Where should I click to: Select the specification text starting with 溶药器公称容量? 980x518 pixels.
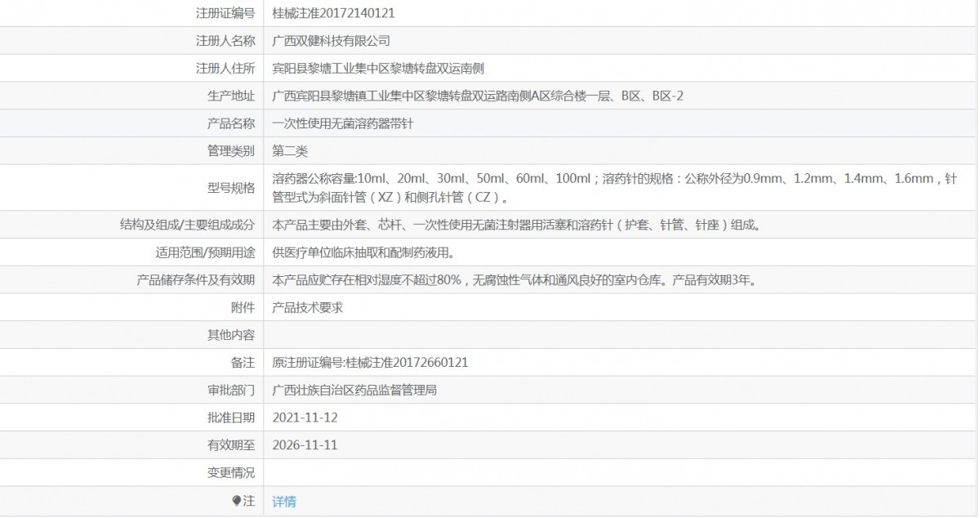(x=614, y=188)
